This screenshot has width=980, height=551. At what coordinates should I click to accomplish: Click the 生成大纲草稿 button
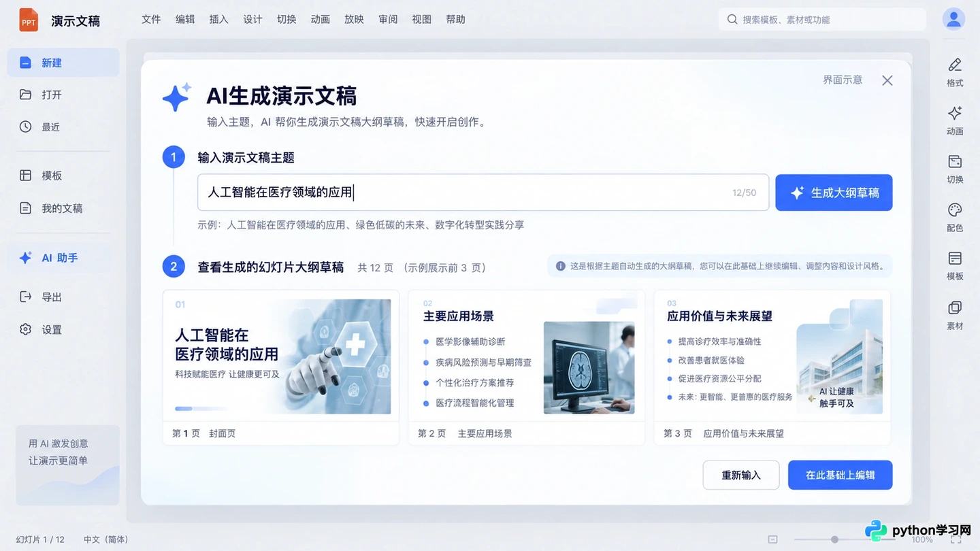click(x=834, y=193)
